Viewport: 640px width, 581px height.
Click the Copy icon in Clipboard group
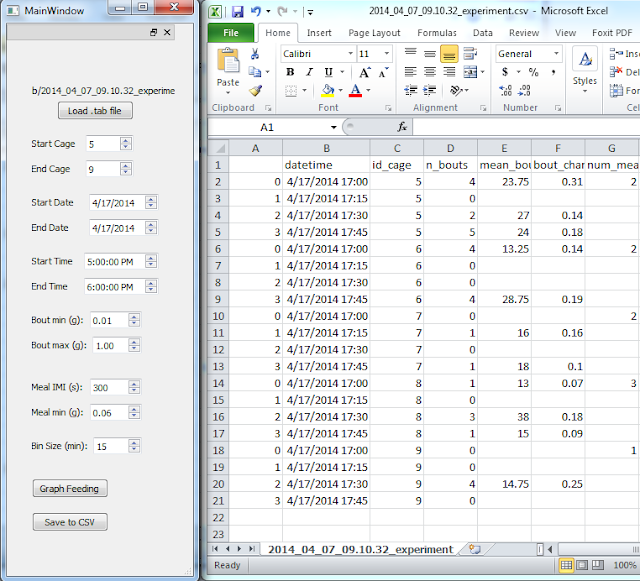point(255,72)
